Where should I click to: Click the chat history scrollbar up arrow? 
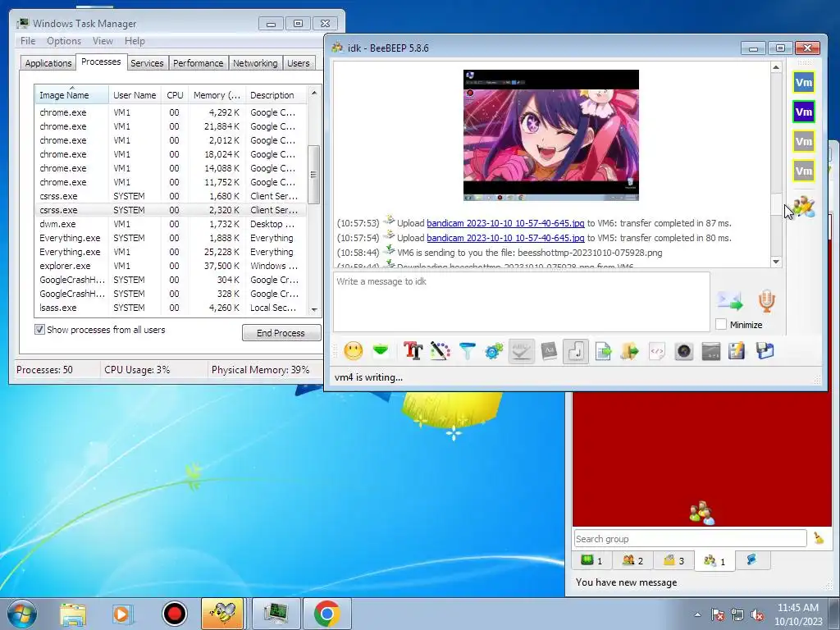776,67
